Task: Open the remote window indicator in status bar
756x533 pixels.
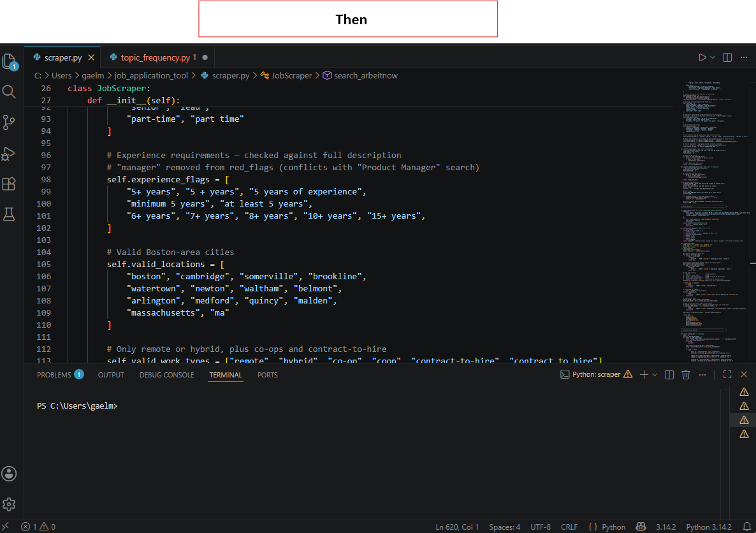Action: [x=5, y=527]
